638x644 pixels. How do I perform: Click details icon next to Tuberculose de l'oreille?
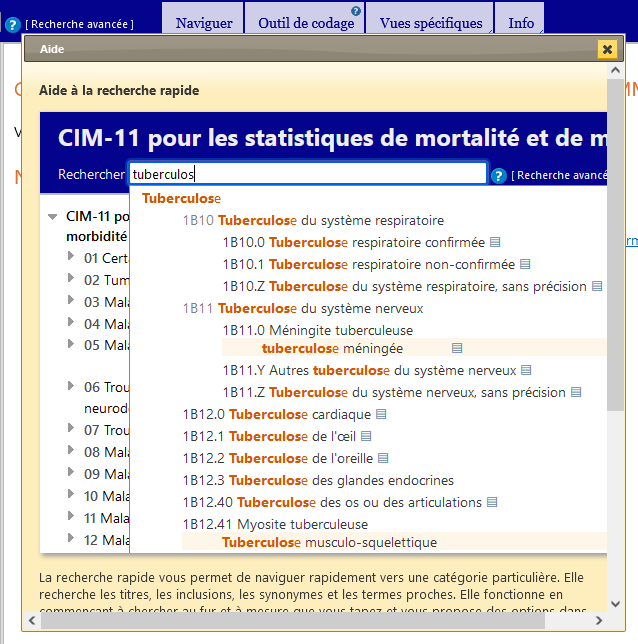click(383, 459)
